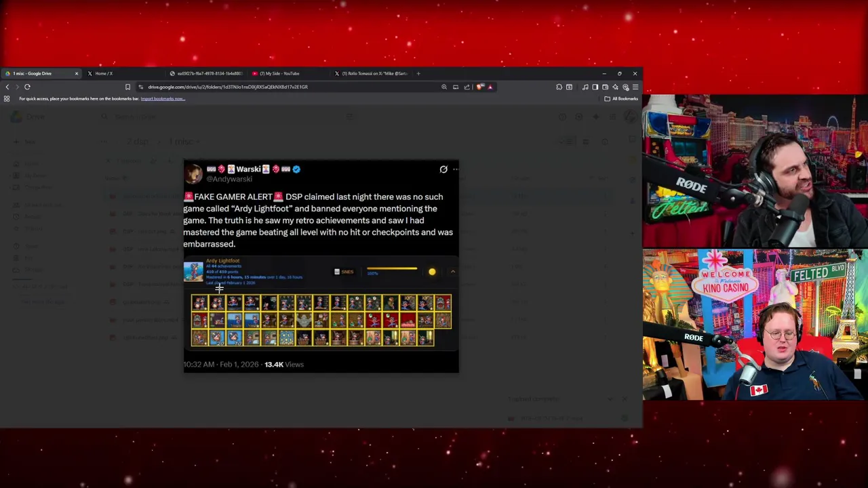Click Import bookmarks now link

click(162, 98)
